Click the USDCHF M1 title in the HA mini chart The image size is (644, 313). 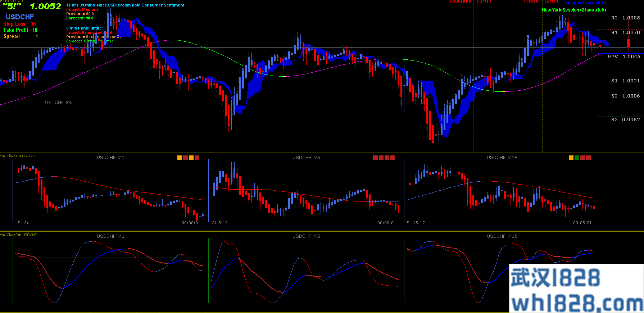point(110,158)
